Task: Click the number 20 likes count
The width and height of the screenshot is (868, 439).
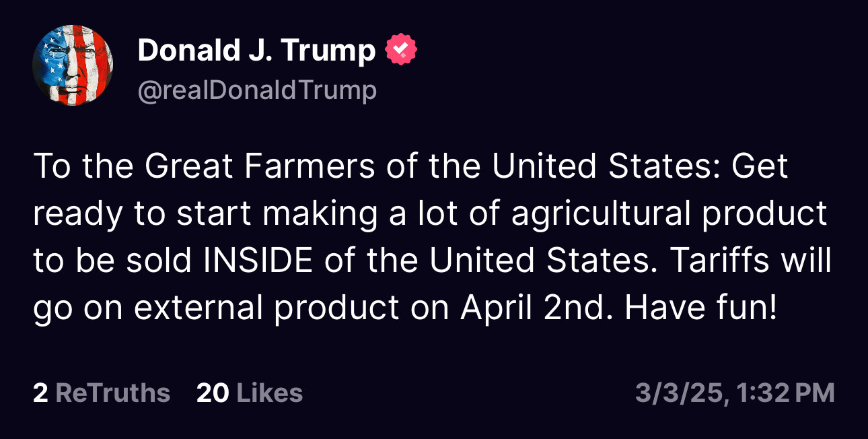Action: pyautogui.click(x=213, y=393)
